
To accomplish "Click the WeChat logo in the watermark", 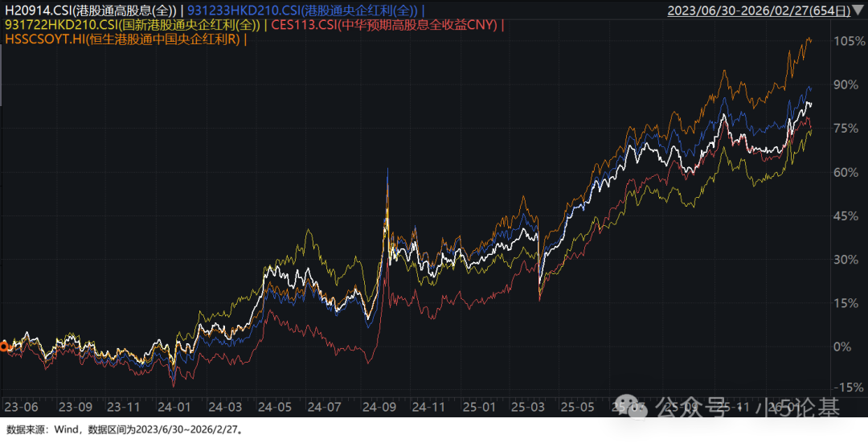I will [x=637, y=408].
